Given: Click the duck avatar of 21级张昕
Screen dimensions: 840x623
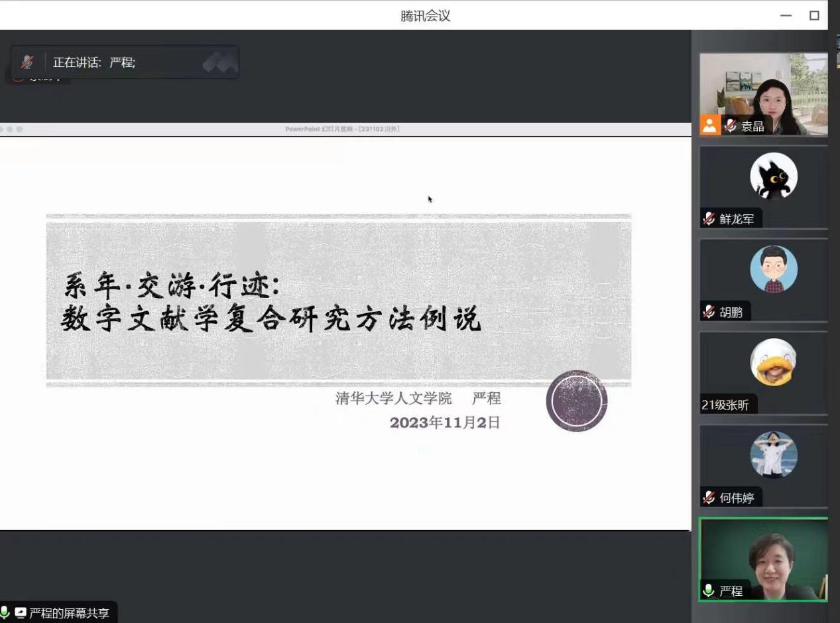Looking at the screenshot, I should (773, 362).
